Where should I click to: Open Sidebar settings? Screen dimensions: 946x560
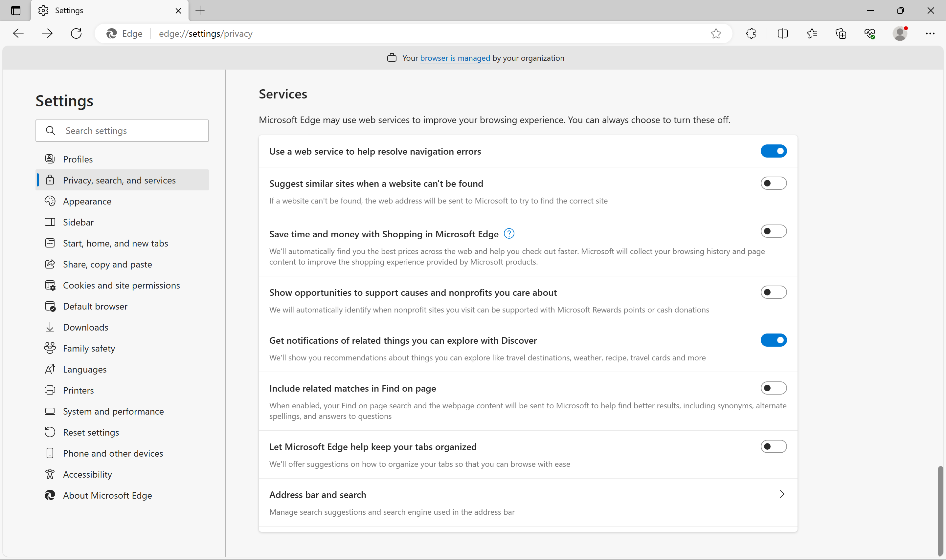tap(122, 222)
